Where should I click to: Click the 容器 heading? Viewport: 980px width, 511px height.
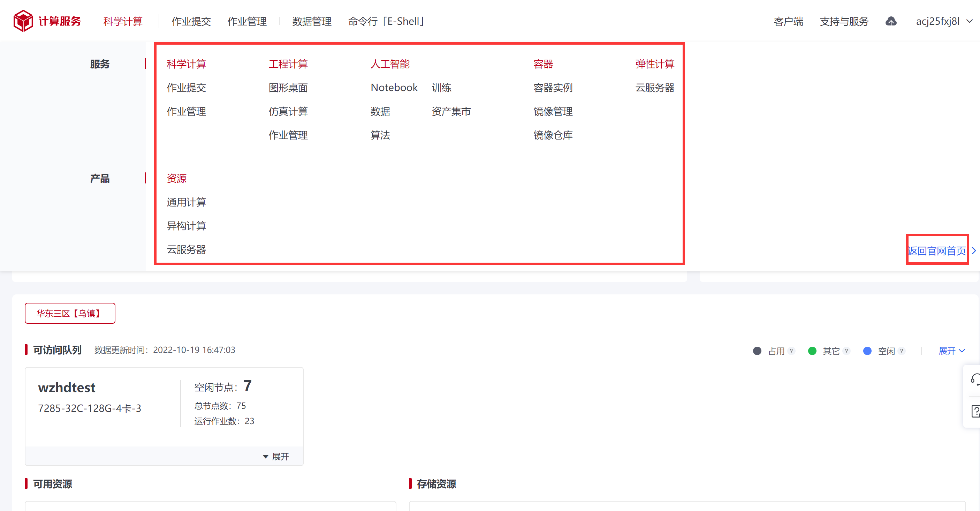tap(543, 63)
